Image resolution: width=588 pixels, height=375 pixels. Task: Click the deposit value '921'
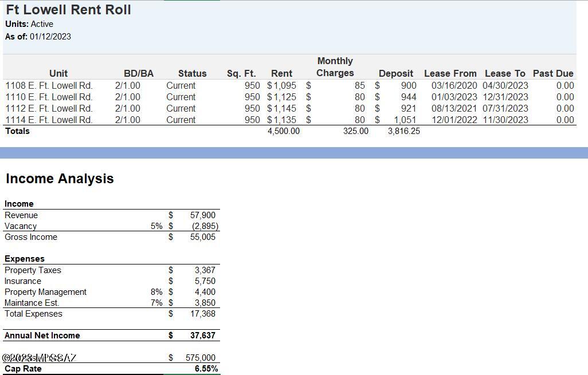tap(409, 109)
